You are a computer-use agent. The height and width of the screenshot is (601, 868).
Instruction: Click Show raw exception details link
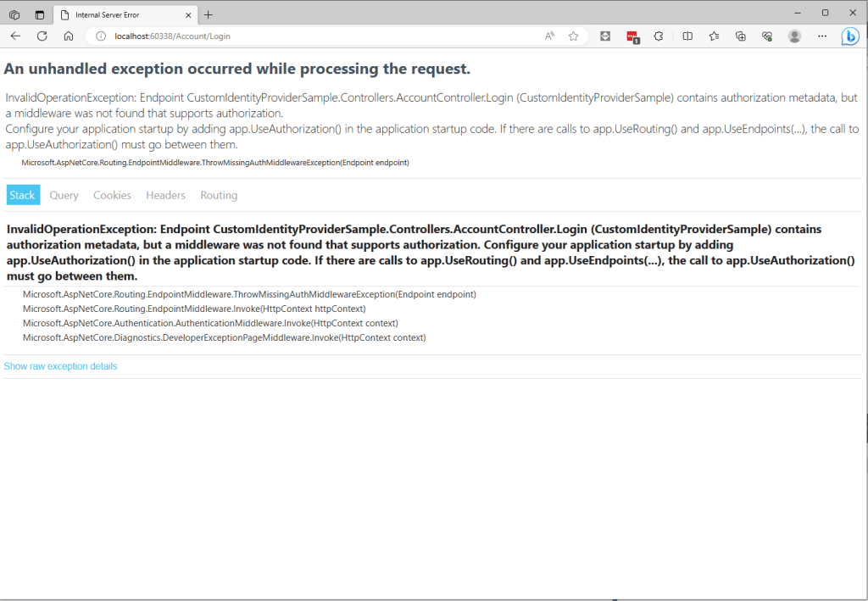[61, 366]
